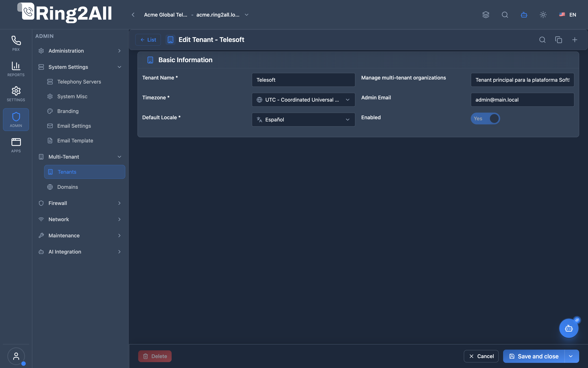Image resolution: width=588 pixels, height=368 pixels.
Task: Toggle light theme with sun icon
Action: [x=543, y=15]
